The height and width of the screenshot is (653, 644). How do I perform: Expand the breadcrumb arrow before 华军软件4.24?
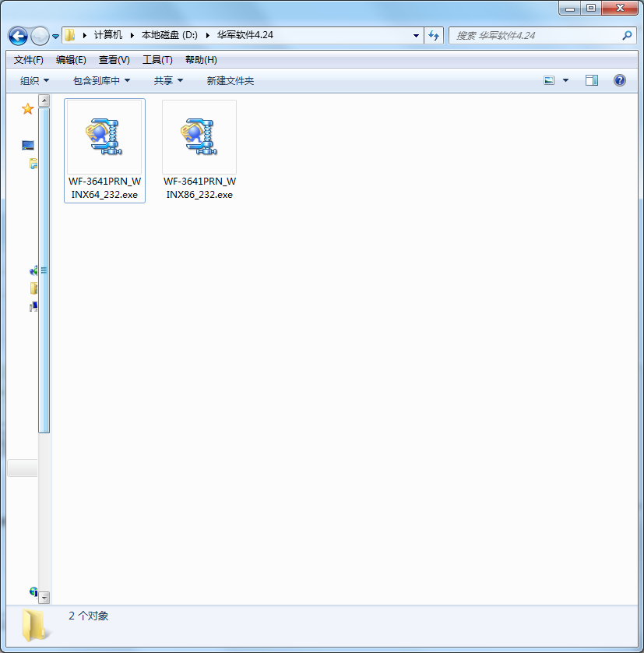click(x=207, y=35)
